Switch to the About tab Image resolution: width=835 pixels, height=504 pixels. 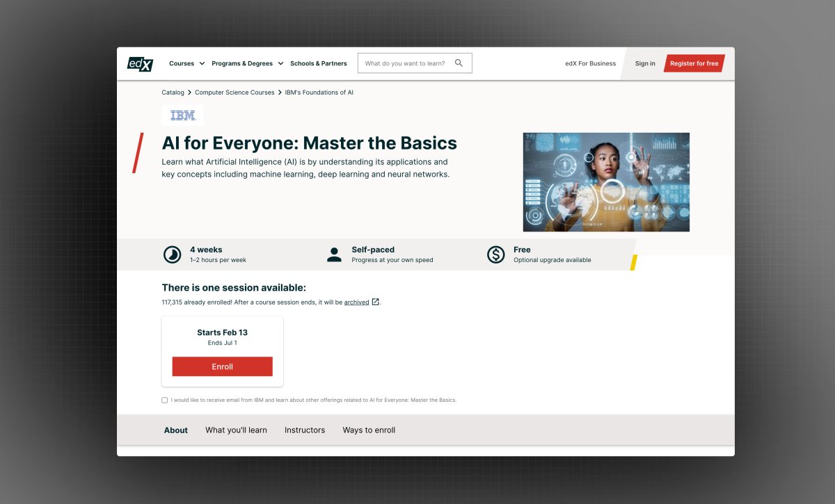176,430
